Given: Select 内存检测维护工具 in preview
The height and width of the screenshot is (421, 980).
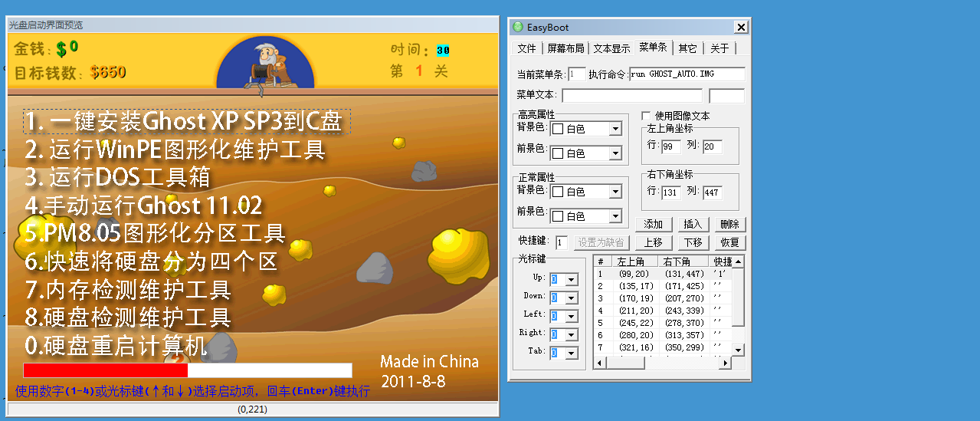Looking at the screenshot, I should 128,290.
